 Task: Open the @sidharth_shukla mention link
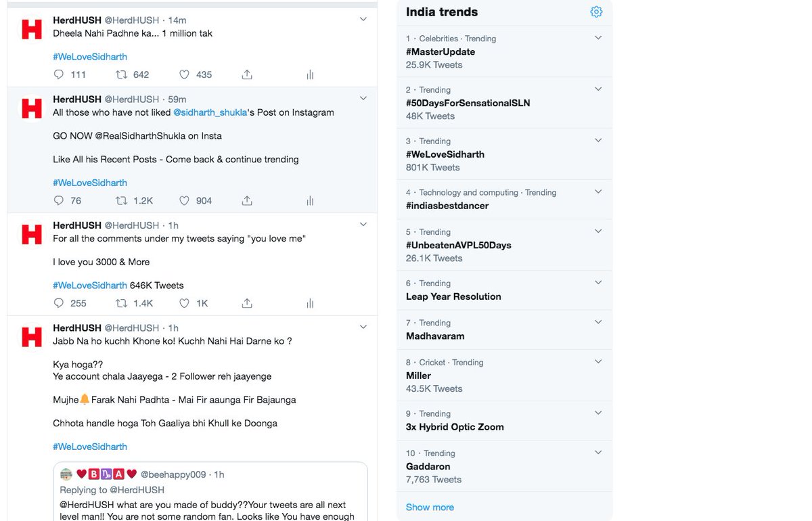210,112
